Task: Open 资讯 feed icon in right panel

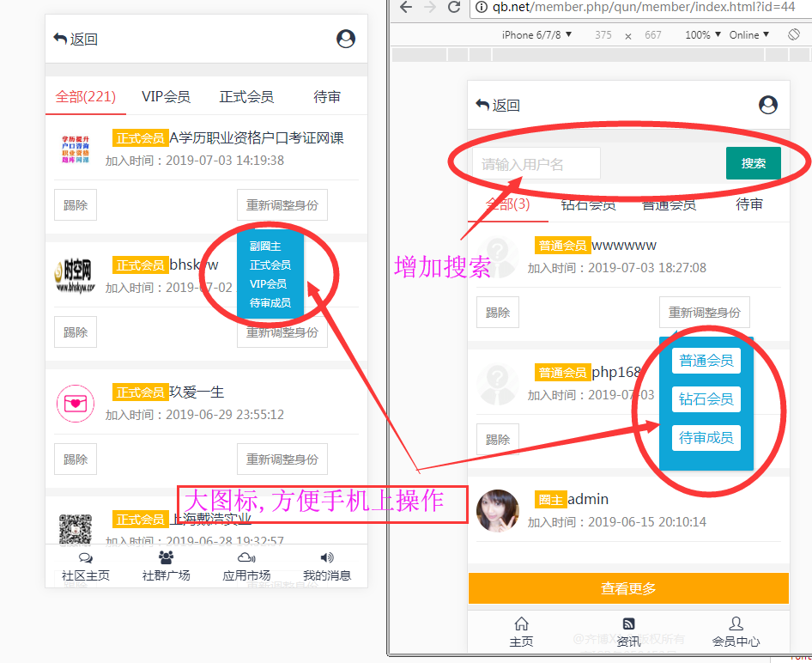Action: click(x=628, y=624)
